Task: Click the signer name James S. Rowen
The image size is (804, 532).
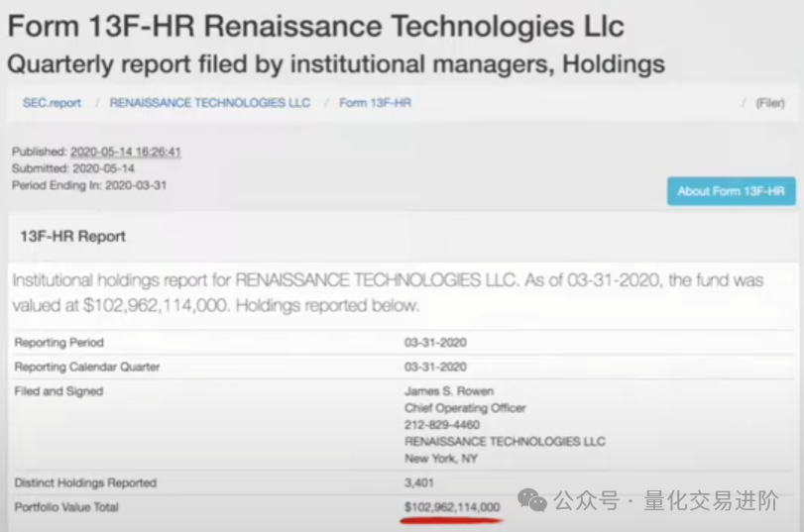Action: pyautogui.click(x=449, y=391)
